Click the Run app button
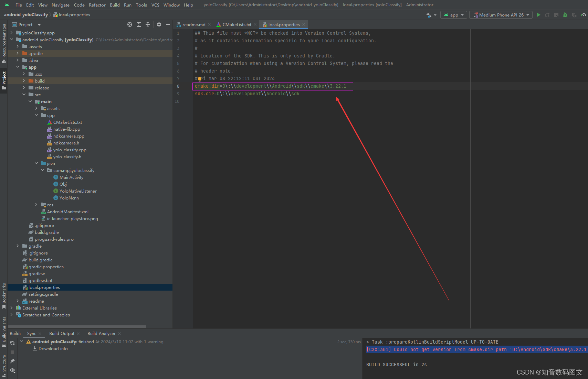Image resolution: width=588 pixels, height=379 pixels. click(x=538, y=15)
